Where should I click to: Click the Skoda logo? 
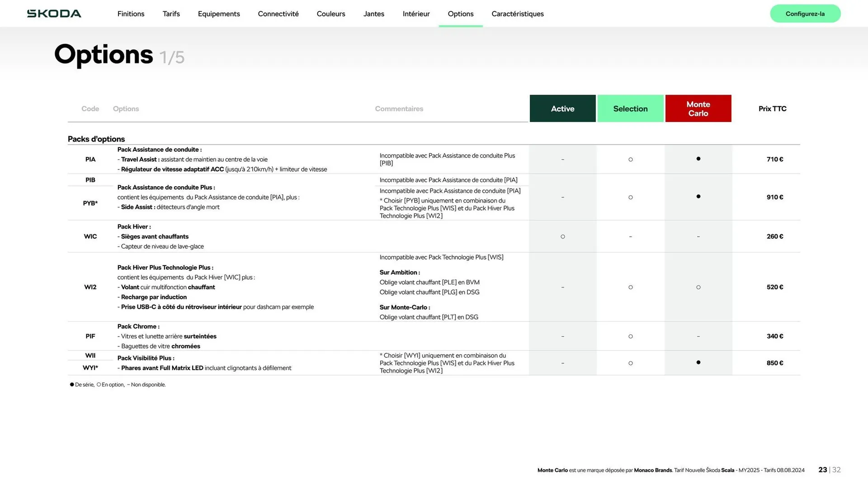click(x=54, y=14)
